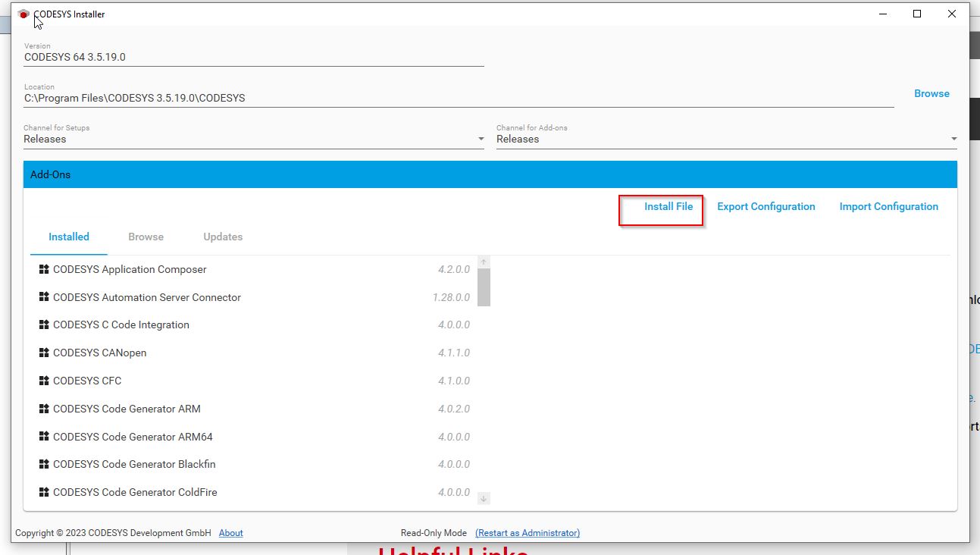Image resolution: width=980 pixels, height=555 pixels.
Task: Click version number 4.2.0.0
Action: [x=454, y=269]
